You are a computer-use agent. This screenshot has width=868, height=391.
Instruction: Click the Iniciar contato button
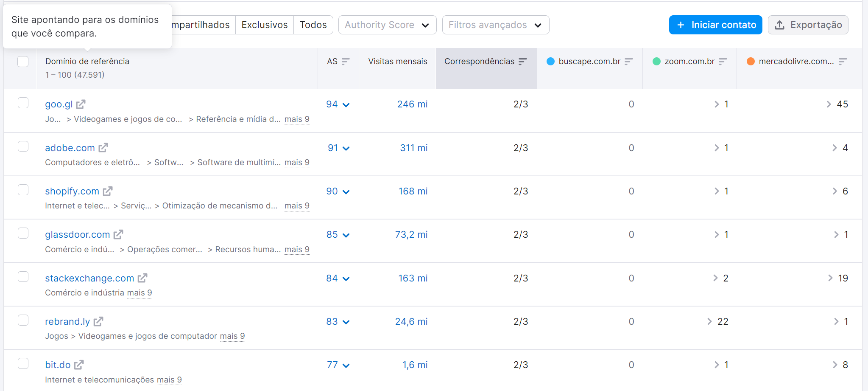tap(715, 25)
